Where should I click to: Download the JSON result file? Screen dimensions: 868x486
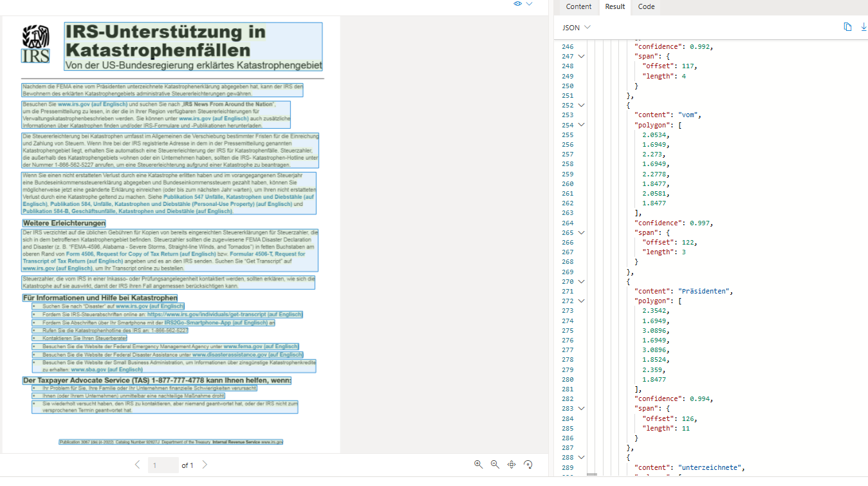863,27
